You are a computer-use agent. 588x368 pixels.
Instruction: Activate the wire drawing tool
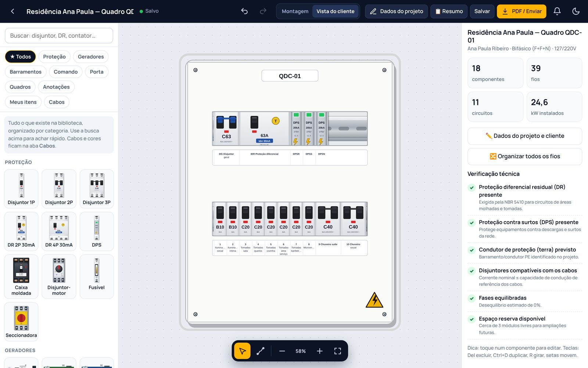point(261,351)
